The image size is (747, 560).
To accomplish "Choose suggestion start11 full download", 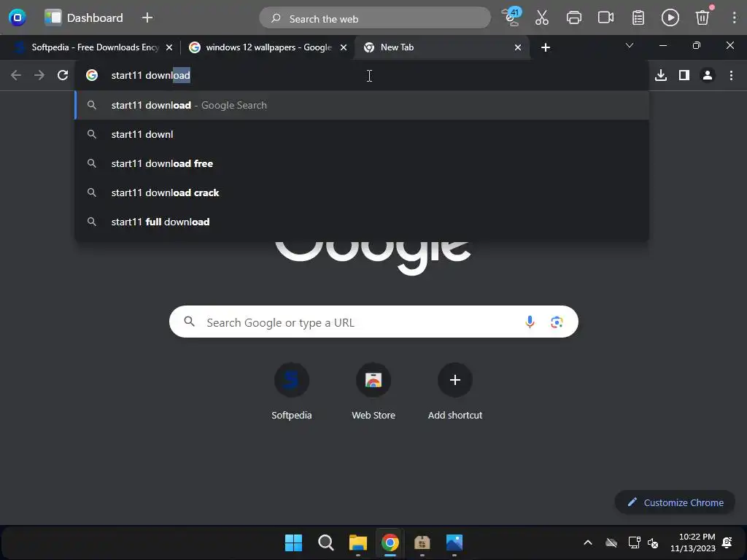I will coord(362,222).
